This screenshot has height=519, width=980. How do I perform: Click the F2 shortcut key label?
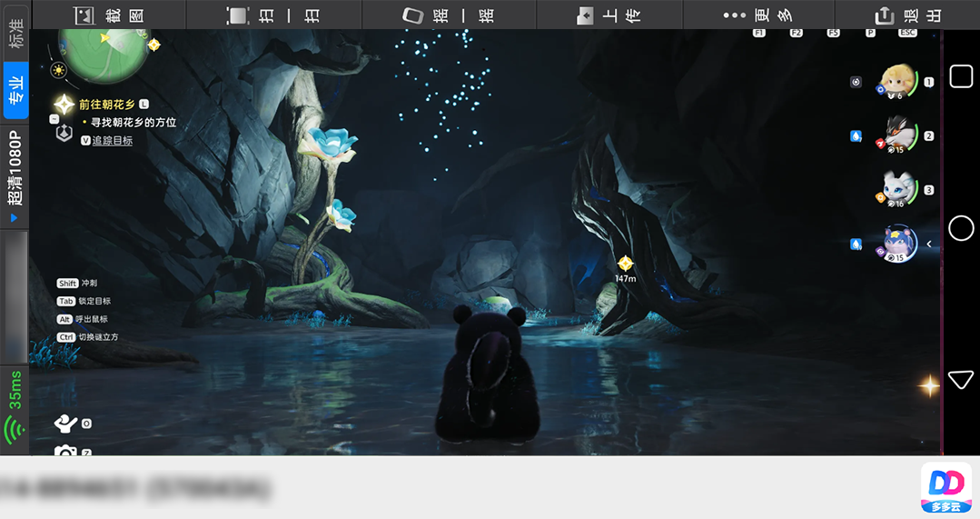(796, 33)
